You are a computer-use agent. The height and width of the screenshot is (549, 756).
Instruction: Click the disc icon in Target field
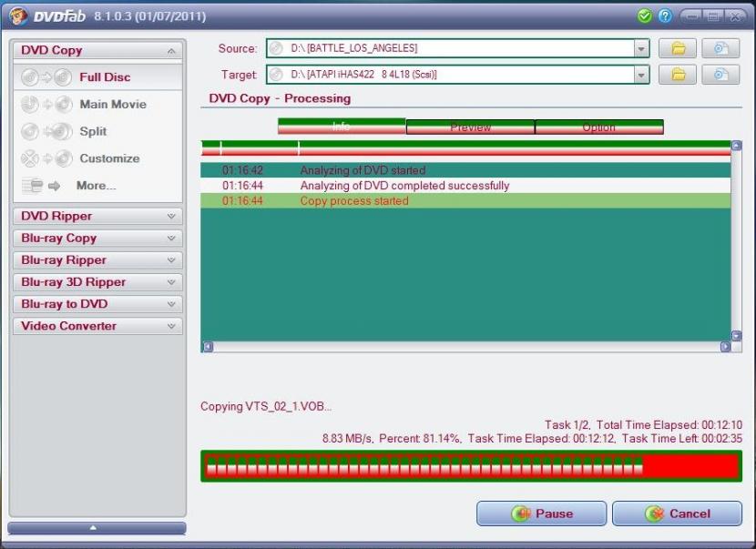pos(276,75)
